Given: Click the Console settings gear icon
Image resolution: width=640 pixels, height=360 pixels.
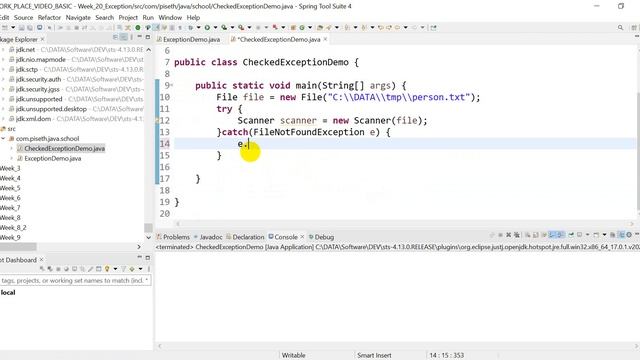Looking at the screenshot, I should tap(629, 235).
